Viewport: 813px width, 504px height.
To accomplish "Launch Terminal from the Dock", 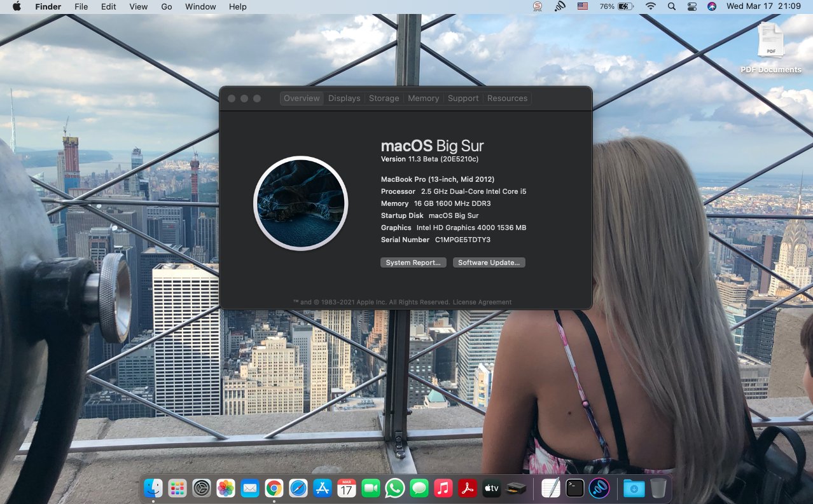I will pos(575,488).
